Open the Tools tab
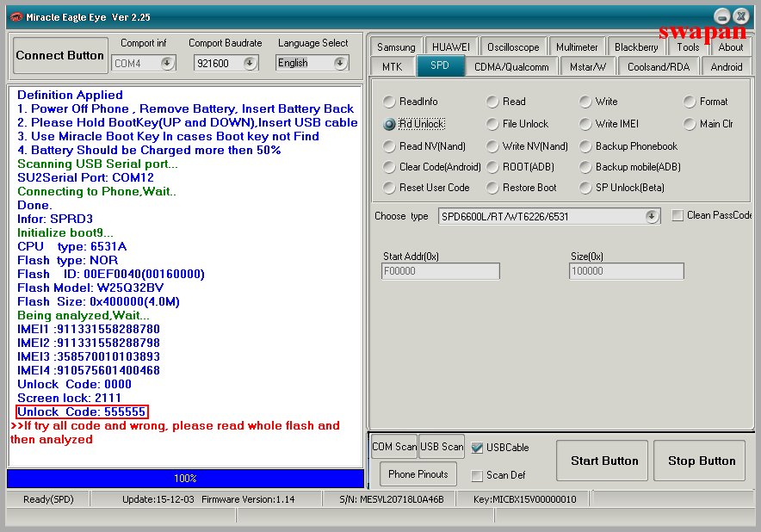Image resolution: width=761 pixels, height=532 pixels. [x=688, y=47]
